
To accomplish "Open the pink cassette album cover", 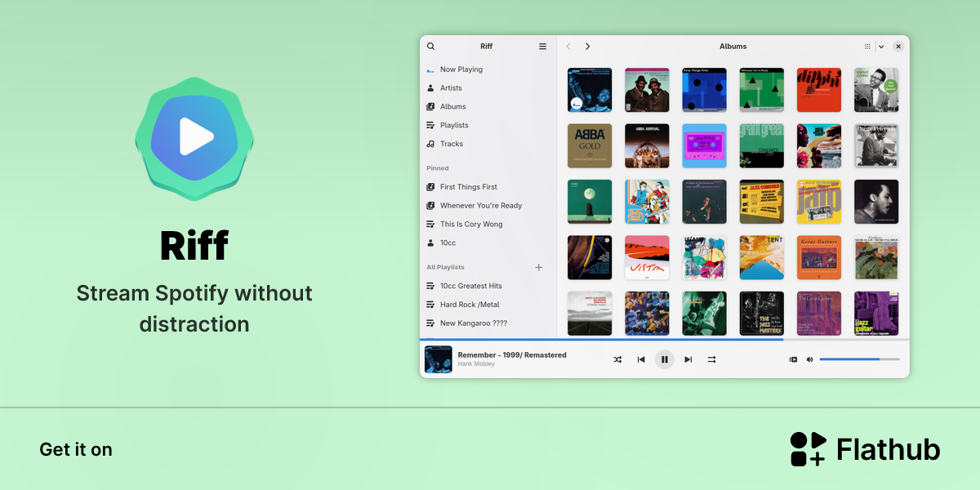I will click(x=704, y=145).
